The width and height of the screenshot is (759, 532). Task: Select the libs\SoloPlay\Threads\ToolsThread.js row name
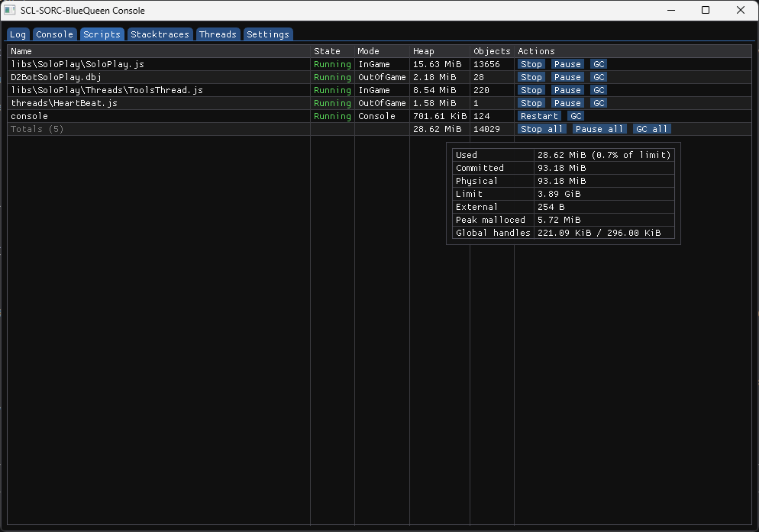107,91
